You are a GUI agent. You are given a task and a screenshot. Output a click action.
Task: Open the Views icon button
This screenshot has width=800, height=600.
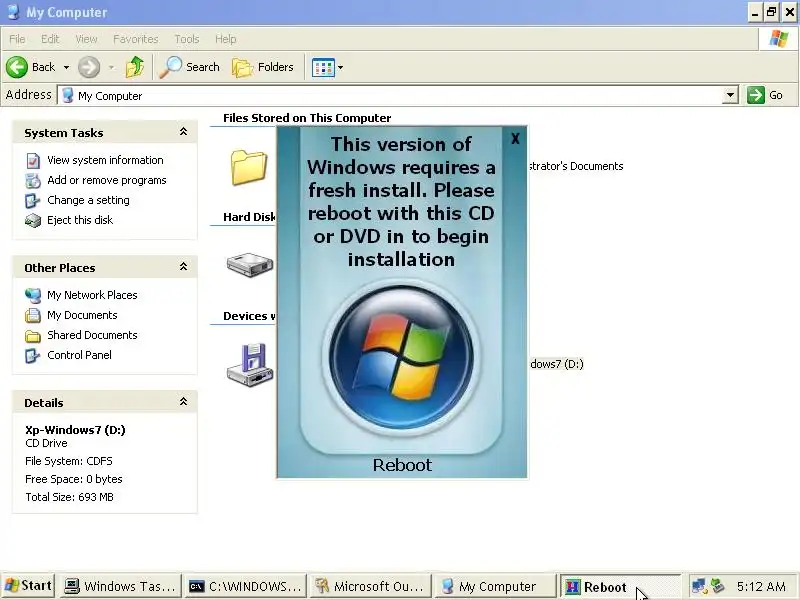coord(323,67)
